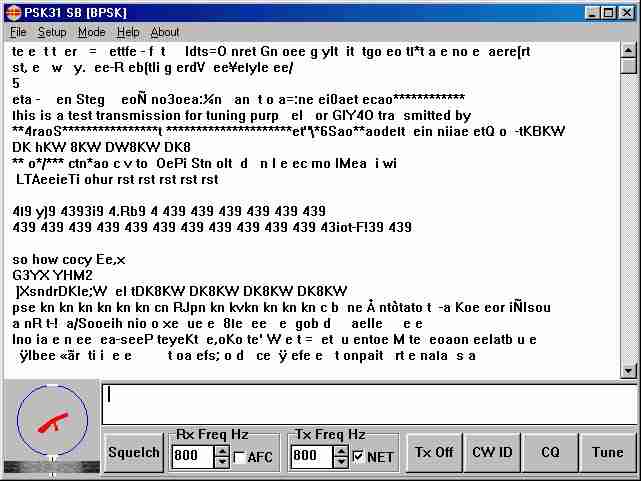
Task: Increase Rx Freq using up arrow
Action: [222, 451]
